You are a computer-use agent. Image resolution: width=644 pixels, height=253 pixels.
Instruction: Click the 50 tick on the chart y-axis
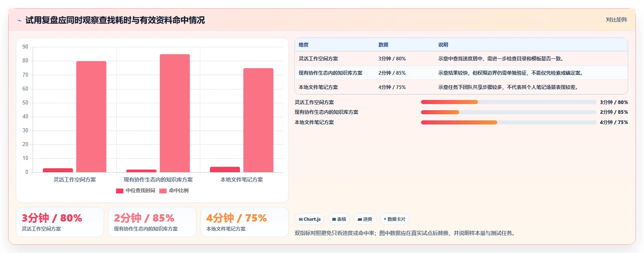click(x=25, y=103)
